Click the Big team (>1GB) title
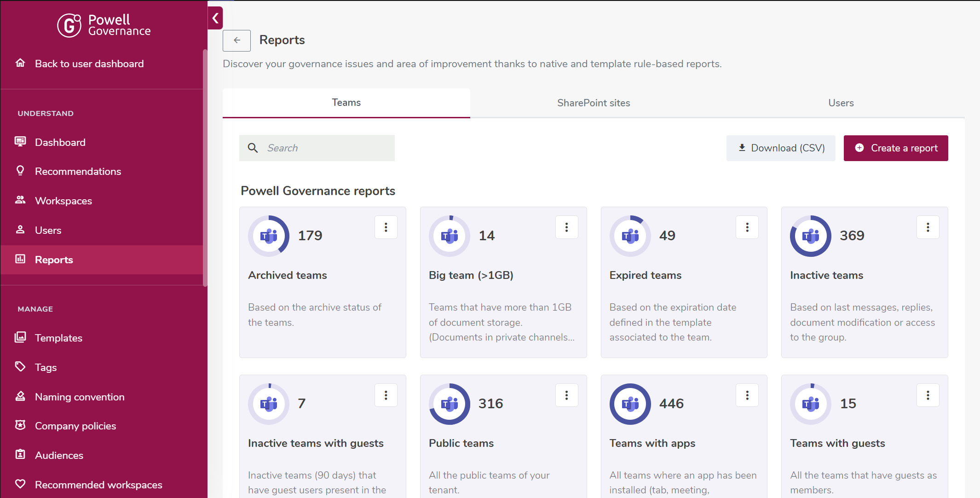This screenshot has width=980, height=498. click(471, 275)
